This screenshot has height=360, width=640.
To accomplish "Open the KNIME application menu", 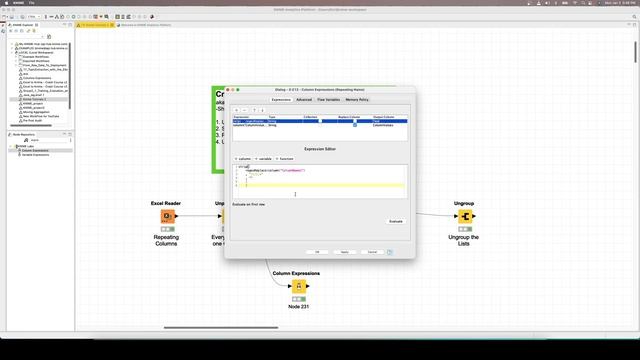I will (18, 3).
